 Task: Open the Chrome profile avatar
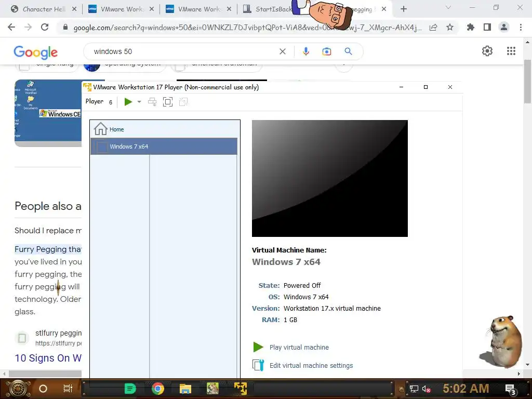point(504,27)
